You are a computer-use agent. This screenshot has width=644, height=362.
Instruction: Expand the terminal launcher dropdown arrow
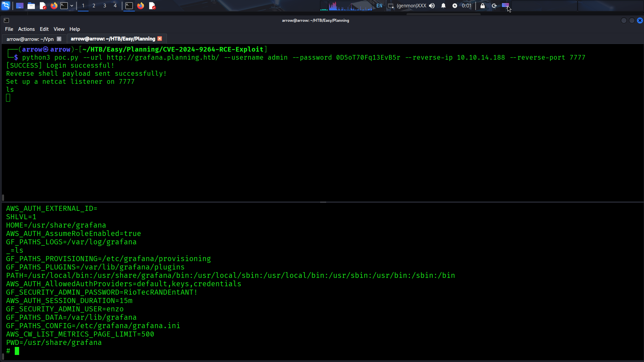click(x=72, y=6)
